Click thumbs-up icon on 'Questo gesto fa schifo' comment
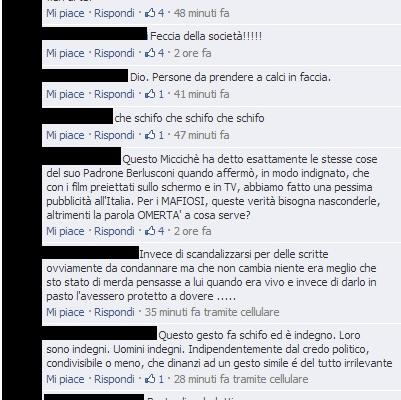The width and height of the screenshot is (401, 400). coord(150,379)
